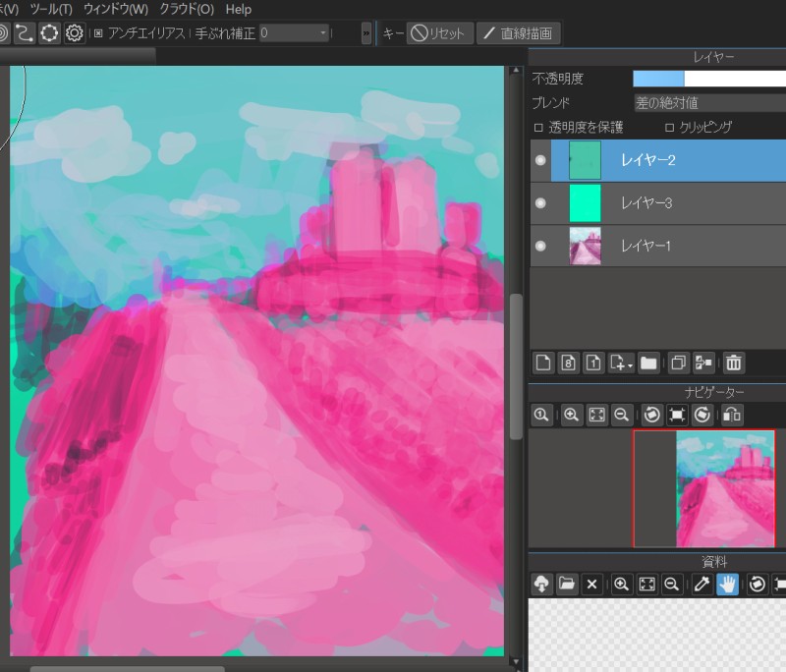
Task: Click the canvas vertical scrollbar thumb
Action: [x=516, y=367]
